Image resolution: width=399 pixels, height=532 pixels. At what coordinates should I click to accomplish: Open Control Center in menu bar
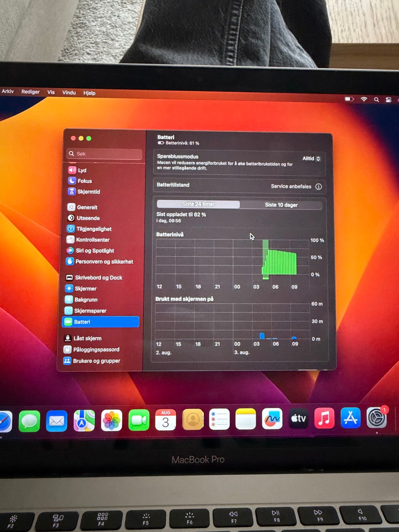(x=389, y=100)
